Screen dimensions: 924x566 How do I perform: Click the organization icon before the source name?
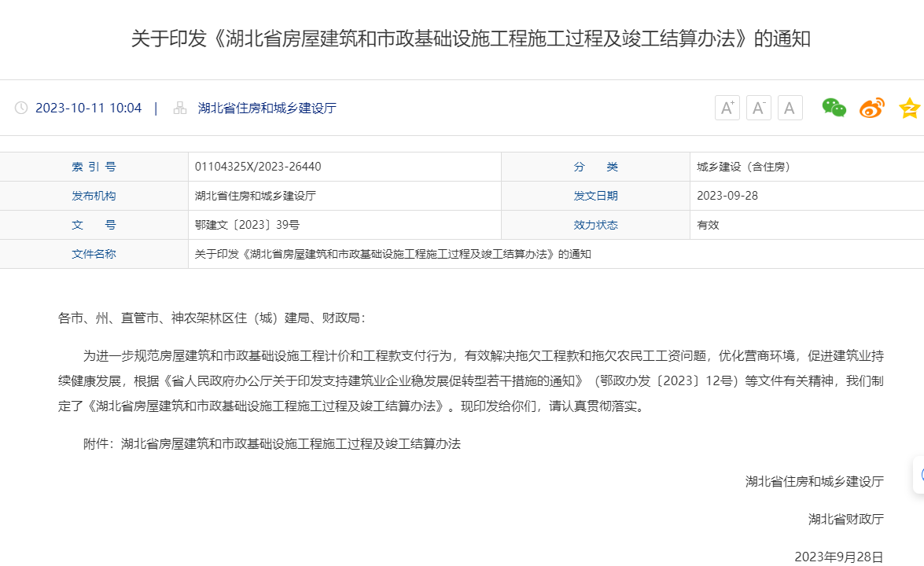(x=180, y=108)
